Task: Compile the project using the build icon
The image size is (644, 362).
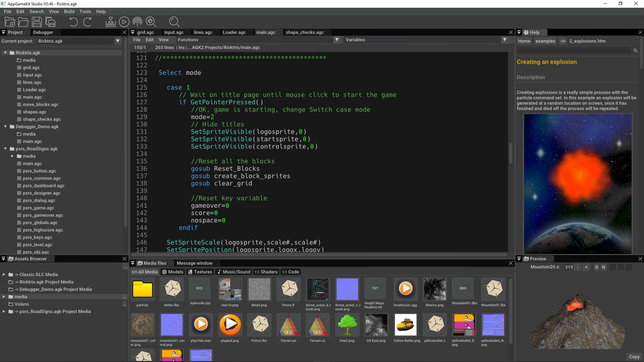Action: [x=110, y=22]
